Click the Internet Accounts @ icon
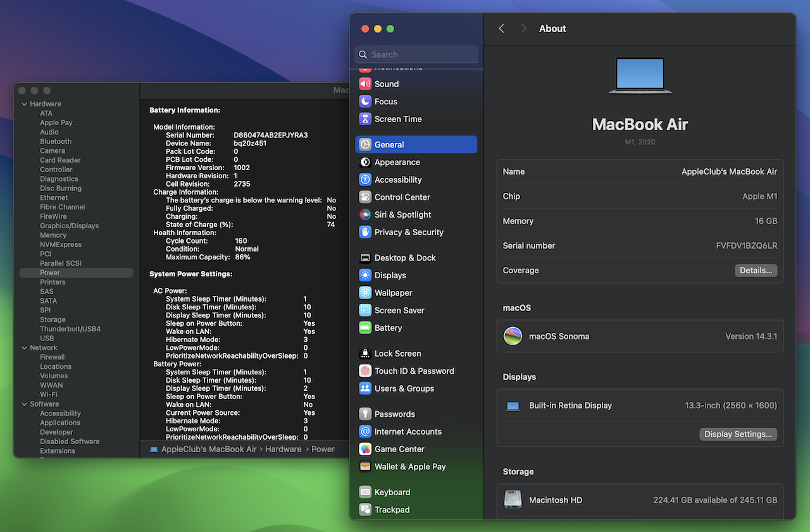810x532 pixels. coord(365,431)
